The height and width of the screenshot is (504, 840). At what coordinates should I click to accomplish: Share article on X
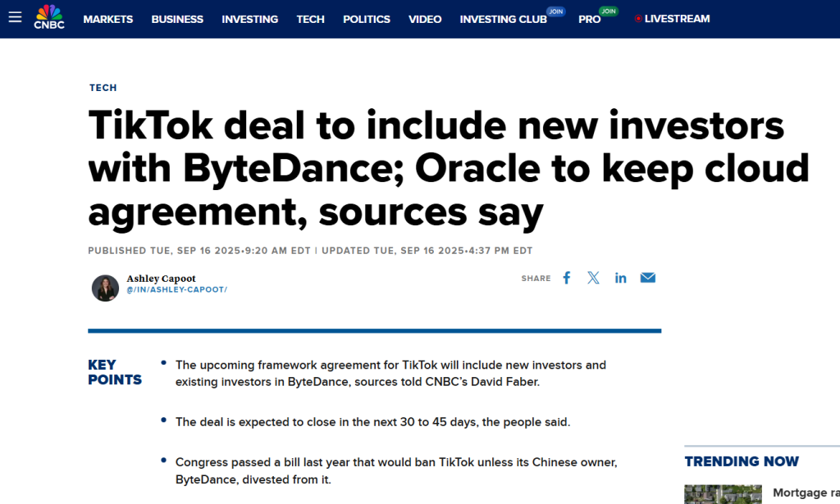pyautogui.click(x=593, y=278)
